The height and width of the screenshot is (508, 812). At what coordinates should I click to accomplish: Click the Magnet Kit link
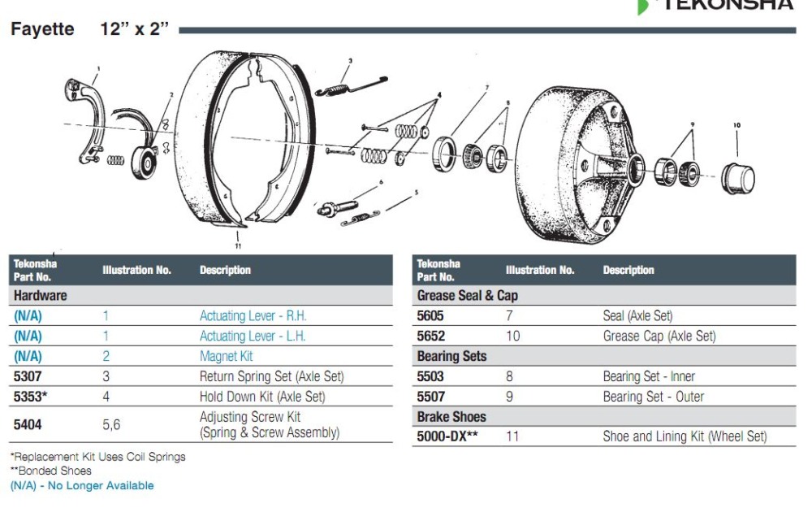click(226, 356)
